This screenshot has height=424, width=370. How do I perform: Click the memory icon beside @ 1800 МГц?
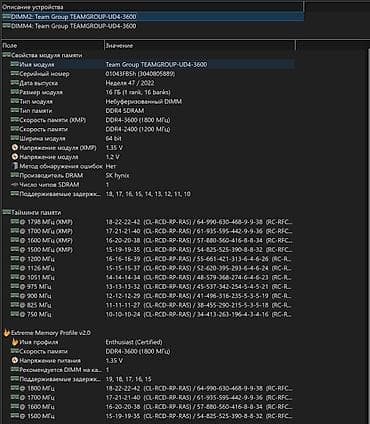[14, 388]
